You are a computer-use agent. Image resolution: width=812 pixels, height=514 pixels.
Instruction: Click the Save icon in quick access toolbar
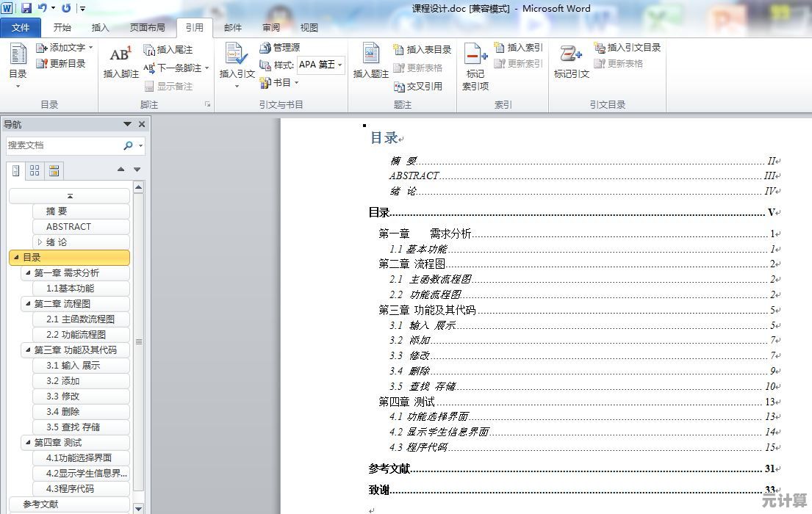pyautogui.click(x=26, y=8)
